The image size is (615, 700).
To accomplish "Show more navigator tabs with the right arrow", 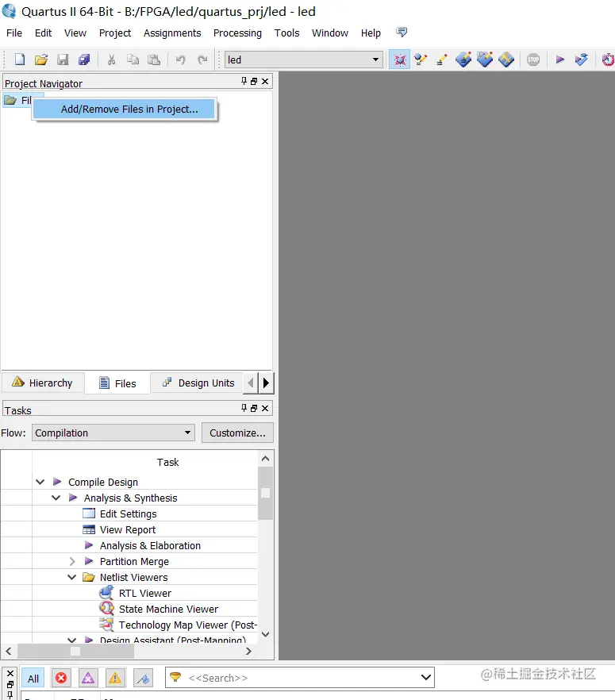I will point(266,383).
